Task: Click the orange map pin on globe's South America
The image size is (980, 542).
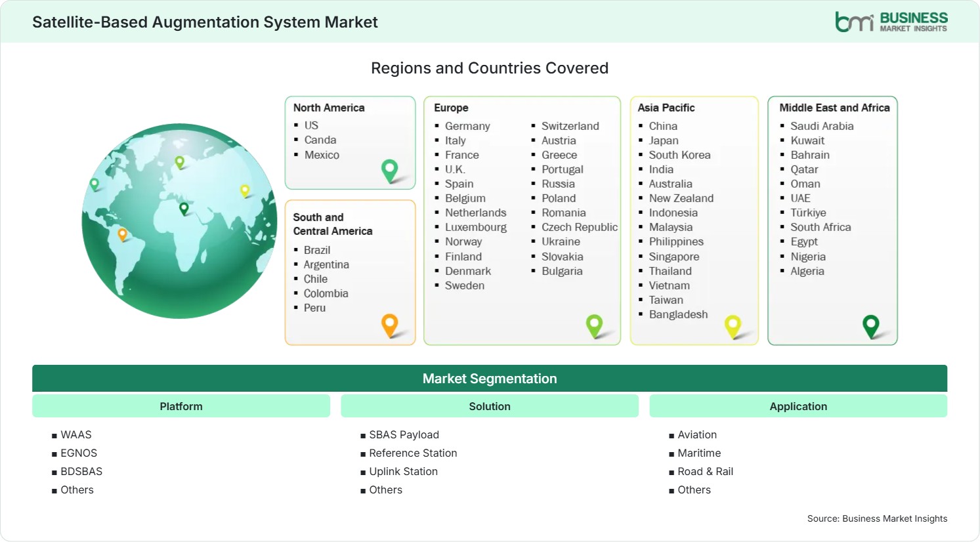Action: point(122,234)
